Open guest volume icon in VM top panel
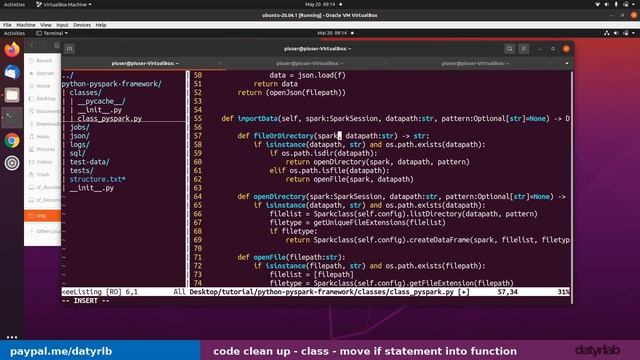The image size is (640, 360). pos(616,33)
